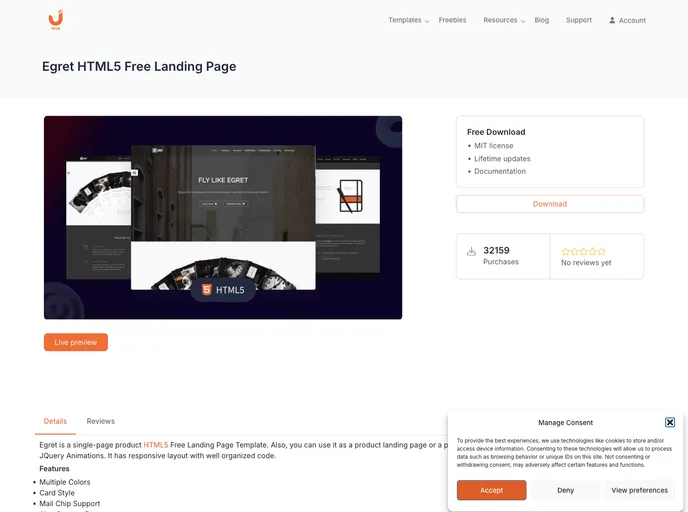
Task: Follow the orange HTML5 text link
Action: point(156,445)
